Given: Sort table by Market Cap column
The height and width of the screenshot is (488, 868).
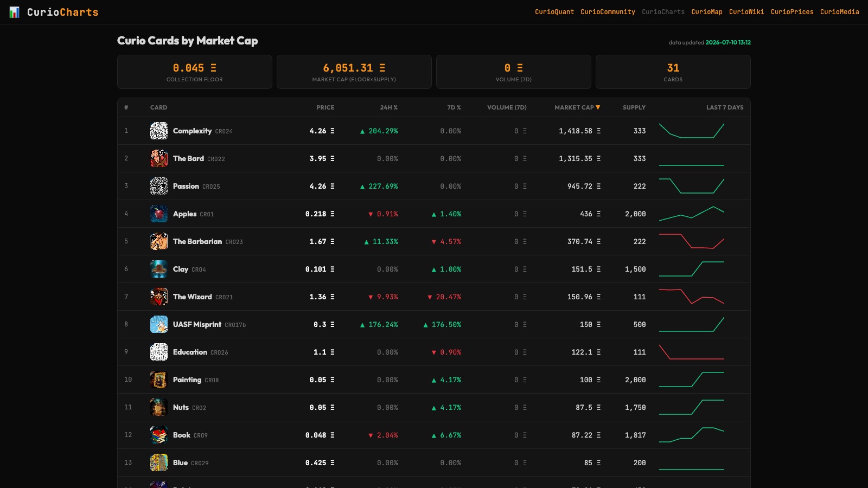Looking at the screenshot, I should click(577, 107).
